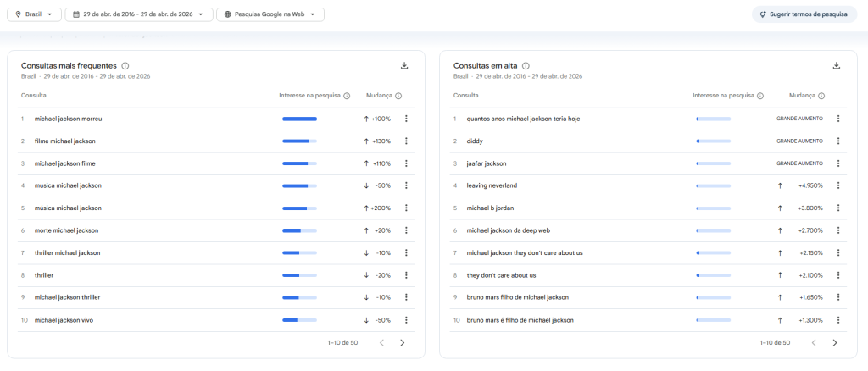This screenshot has width=868, height=371.
Task: Open help icon beside Consultas em alta title
Action: point(526,66)
